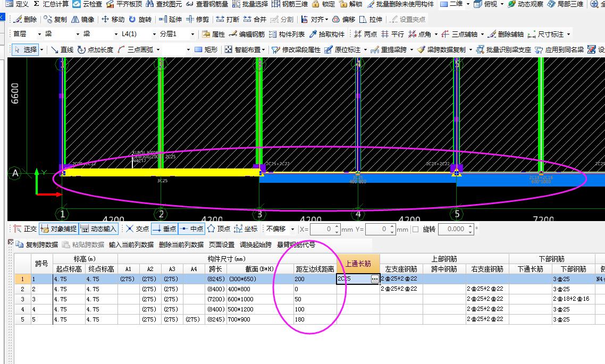Viewport: 605px width, 364px height.
Task: Toggle 动态输入 dynamic input
Action: pyautogui.click(x=99, y=229)
